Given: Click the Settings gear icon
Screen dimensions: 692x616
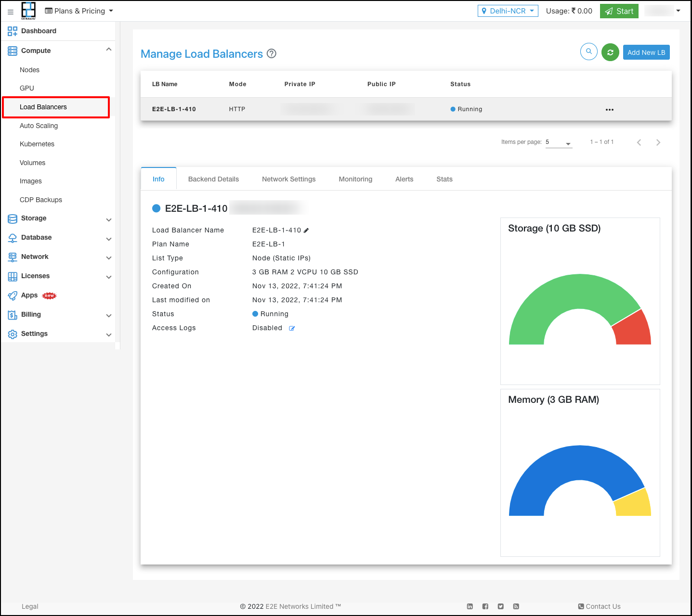Looking at the screenshot, I should tap(13, 334).
